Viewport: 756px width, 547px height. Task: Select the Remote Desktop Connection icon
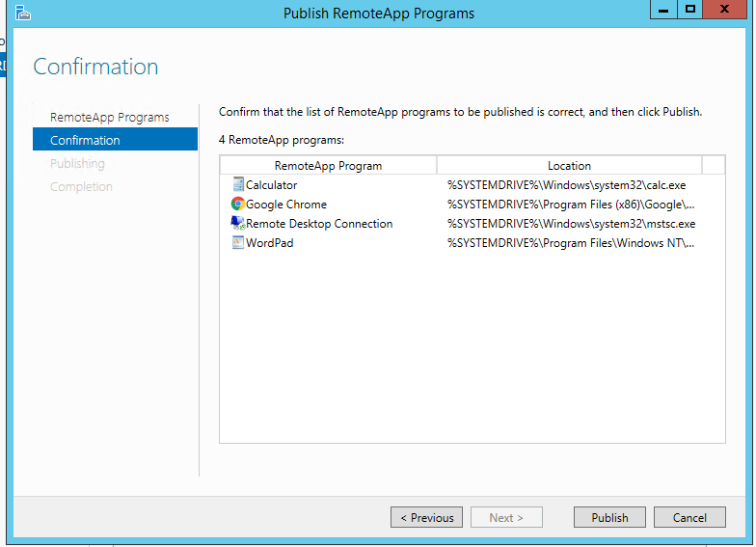[238, 223]
